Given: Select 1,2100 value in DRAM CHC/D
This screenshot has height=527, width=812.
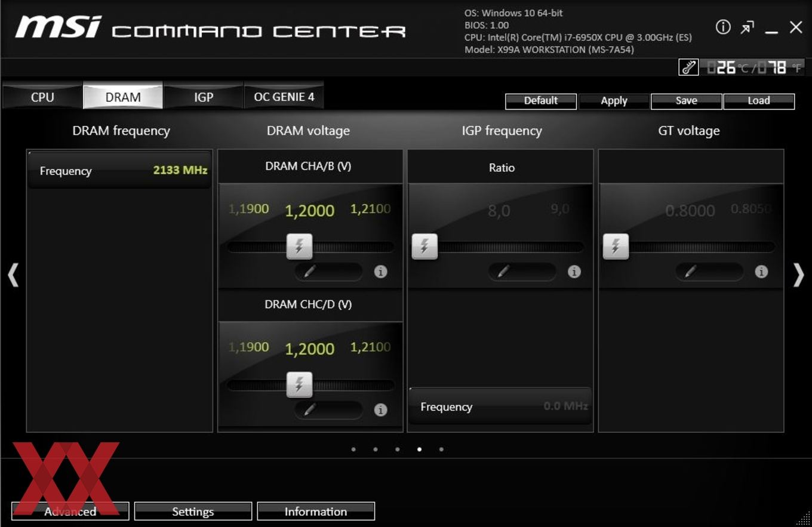Looking at the screenshot, I should [370, 347].
